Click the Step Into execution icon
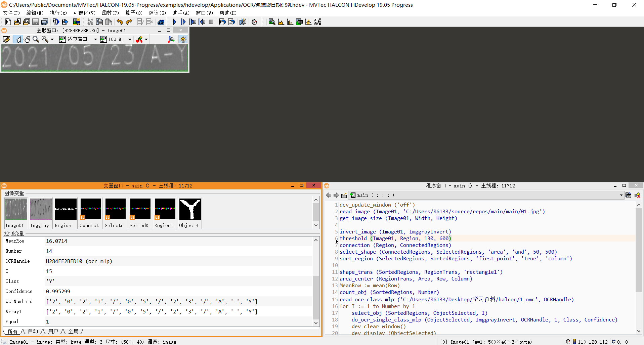The height and width of the screenshot is (345, 644). pos(194,22)
